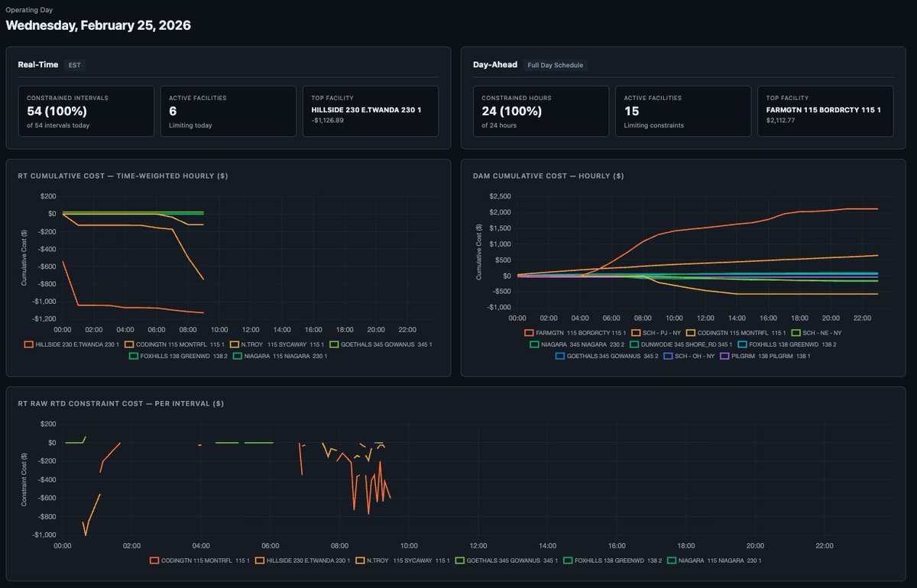Click the Wednesday, February 25, 2026 date heading

coord(99,25)
